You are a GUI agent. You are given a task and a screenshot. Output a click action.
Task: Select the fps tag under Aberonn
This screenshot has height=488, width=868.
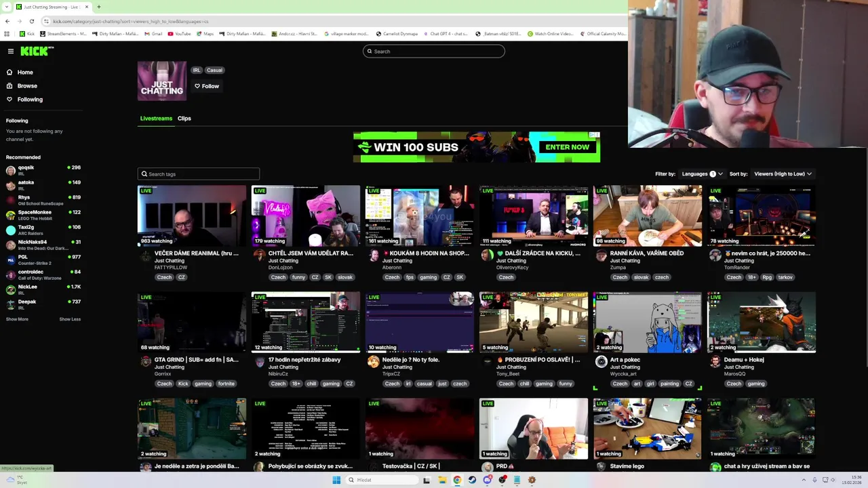point(410,277)
